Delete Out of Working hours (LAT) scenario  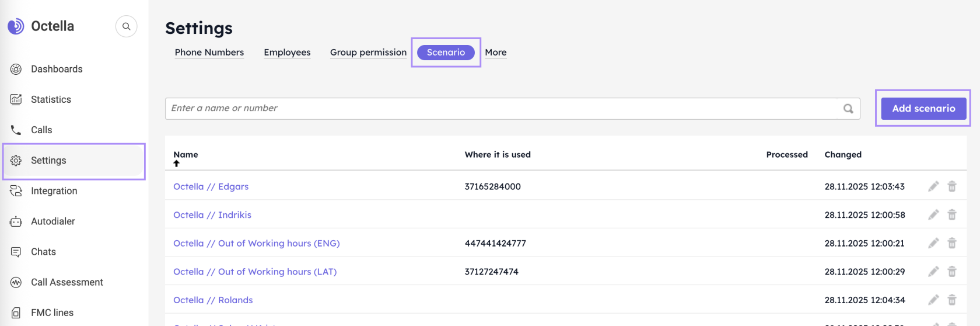click(952, 272)
